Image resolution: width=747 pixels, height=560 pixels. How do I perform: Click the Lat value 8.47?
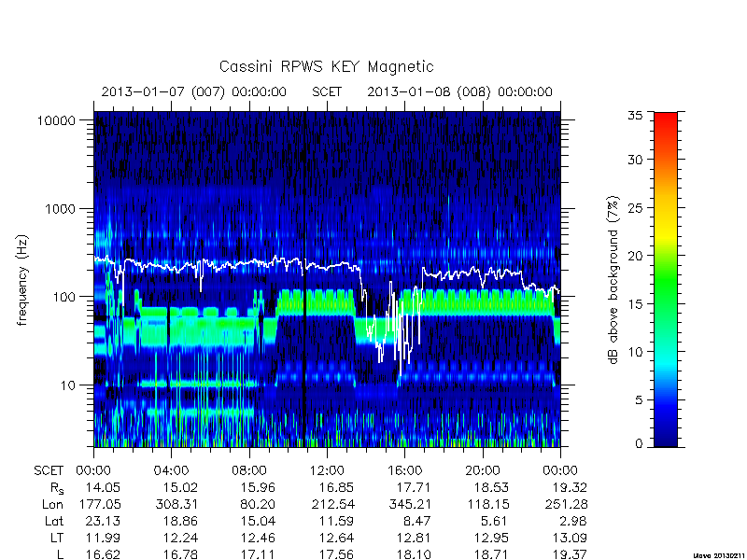[x=417, y=521]
